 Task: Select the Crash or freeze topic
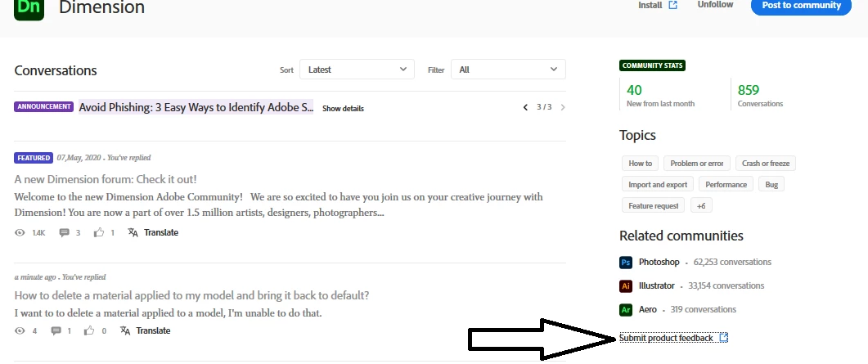point(766,164)
